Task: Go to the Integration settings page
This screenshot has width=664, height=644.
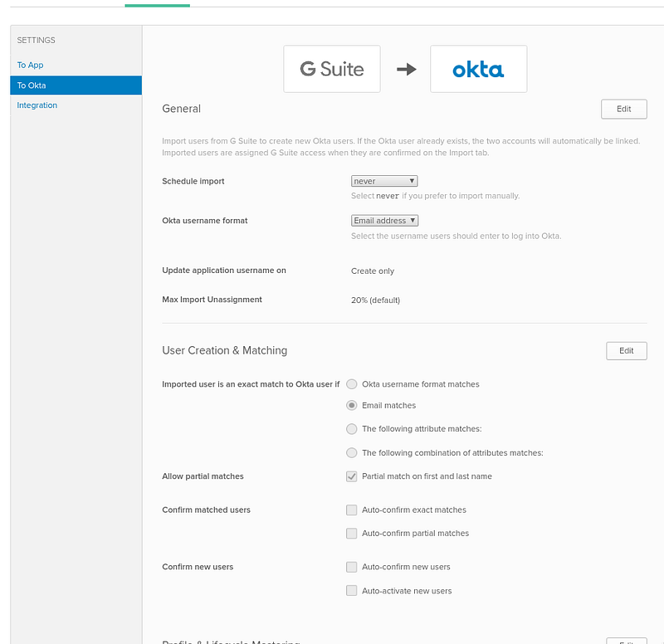Action: coord(37,105)
